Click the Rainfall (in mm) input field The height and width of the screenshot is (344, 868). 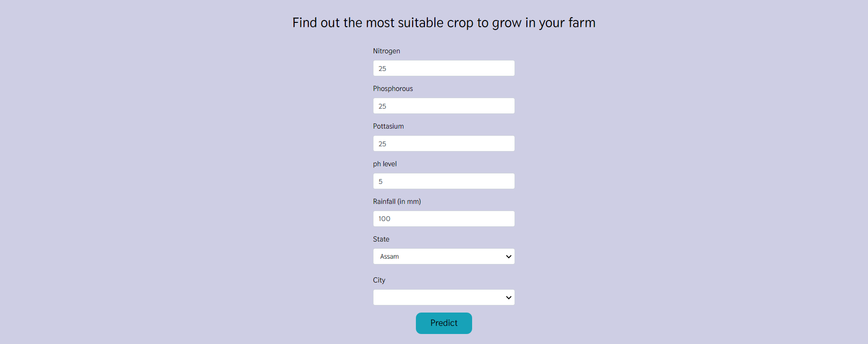[444, 218]
